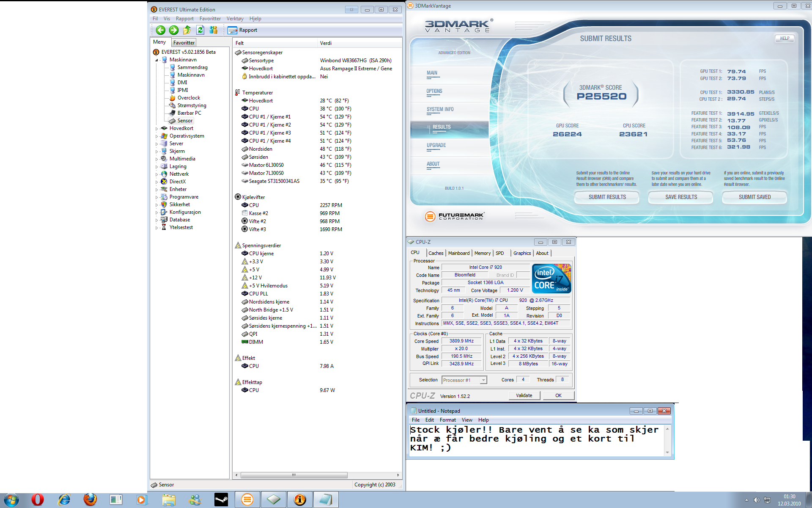Click the Up level arrow icon in EVEREST
The image size is (812, 508).
[x=187, y=30]
